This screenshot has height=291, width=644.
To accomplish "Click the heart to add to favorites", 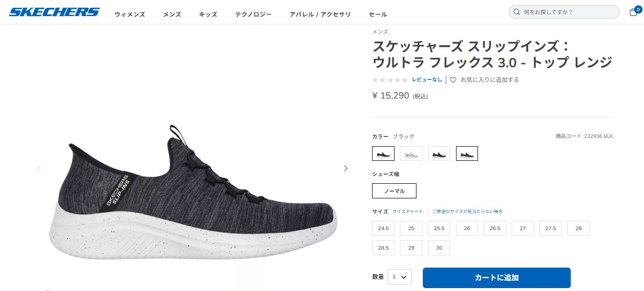I will (x=453, y=79).
